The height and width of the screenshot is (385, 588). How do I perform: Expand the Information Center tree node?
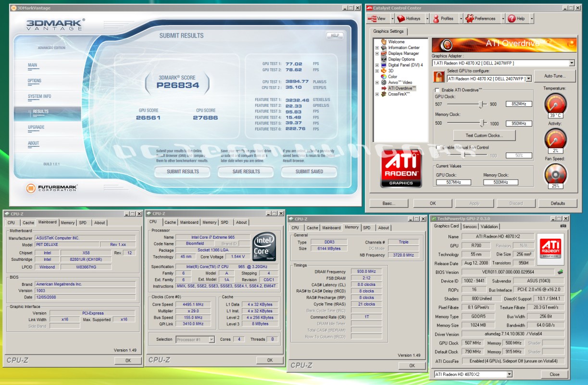[x=377, y=48]
